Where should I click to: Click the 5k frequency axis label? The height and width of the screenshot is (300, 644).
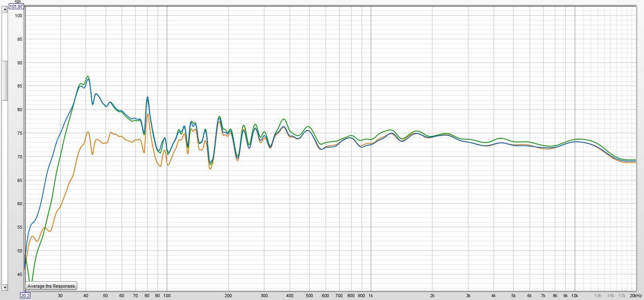514,296
